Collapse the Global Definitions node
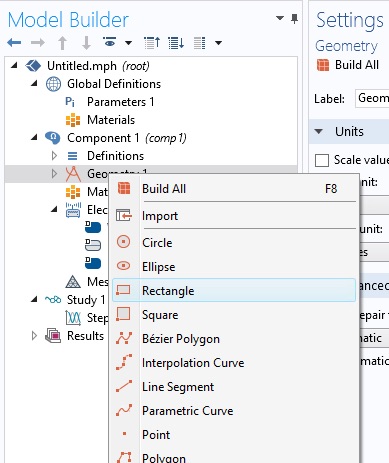 [34, 84]
